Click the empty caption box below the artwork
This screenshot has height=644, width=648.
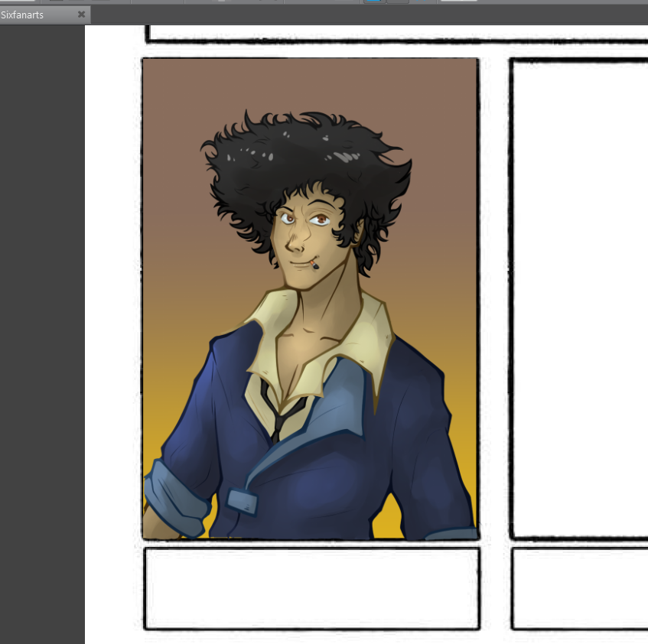click(x=312, y=589)
